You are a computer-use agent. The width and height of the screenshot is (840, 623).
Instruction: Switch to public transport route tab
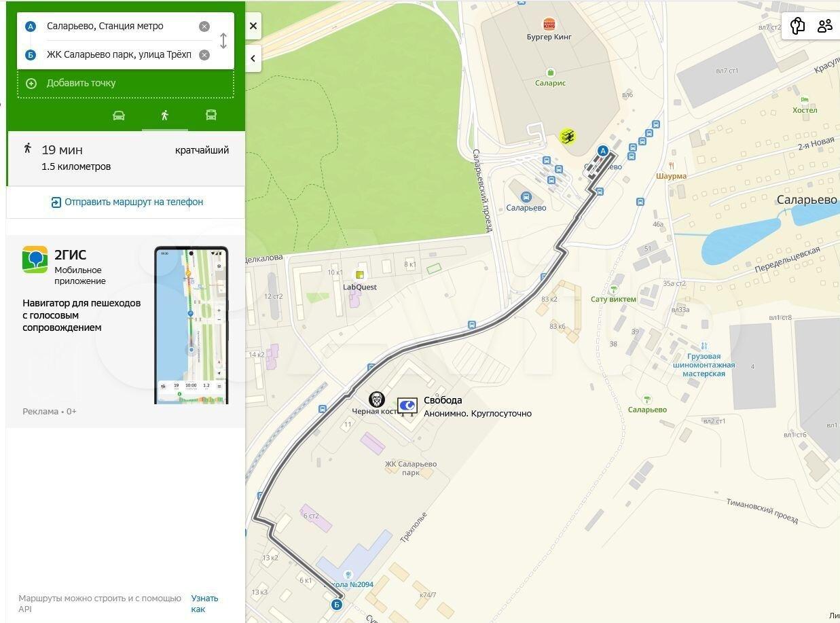(211, 115)
